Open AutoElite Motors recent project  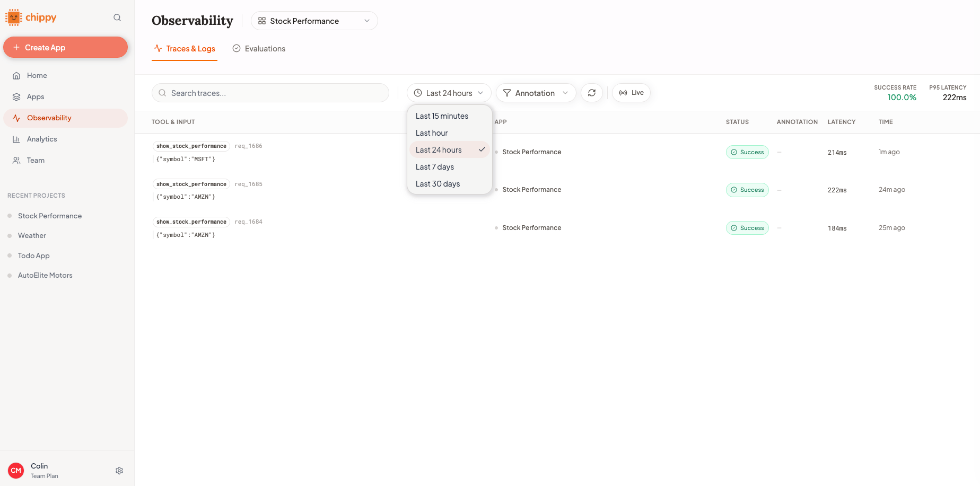point(45,275)
